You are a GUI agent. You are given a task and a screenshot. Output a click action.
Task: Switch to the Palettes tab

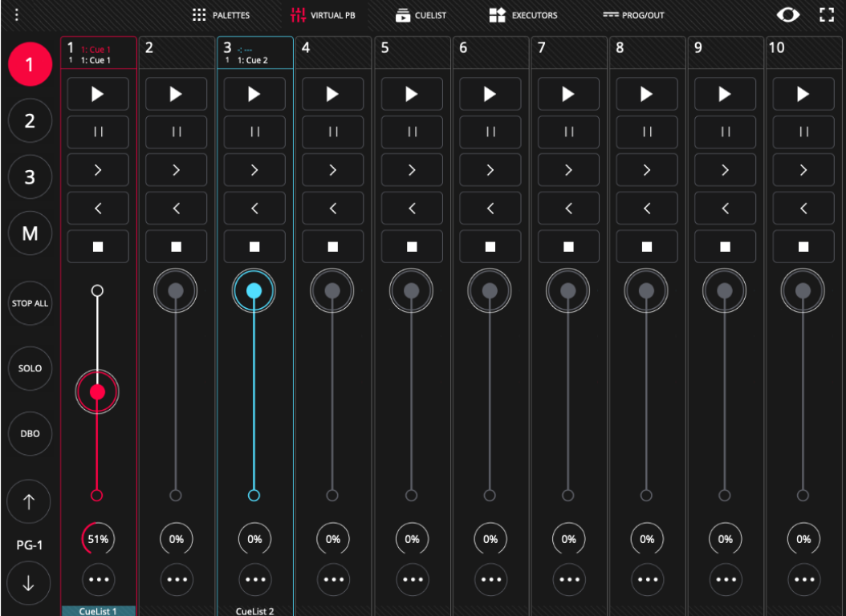point(222,15)
